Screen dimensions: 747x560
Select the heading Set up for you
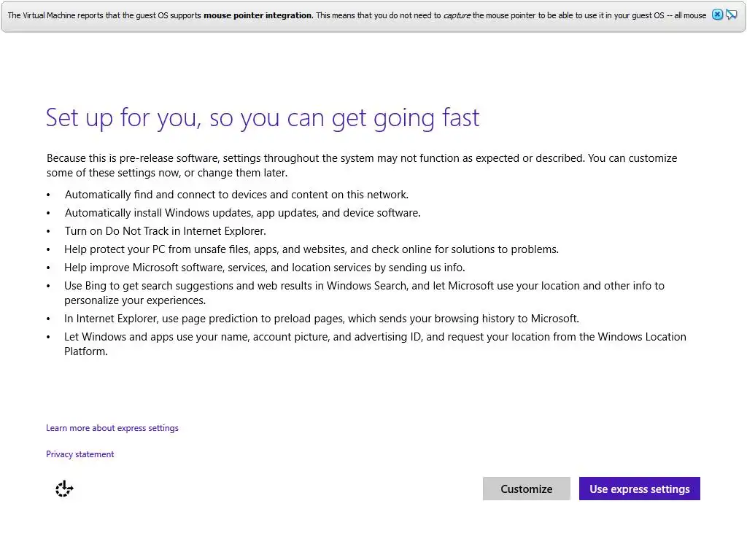(x=263, y=117)
